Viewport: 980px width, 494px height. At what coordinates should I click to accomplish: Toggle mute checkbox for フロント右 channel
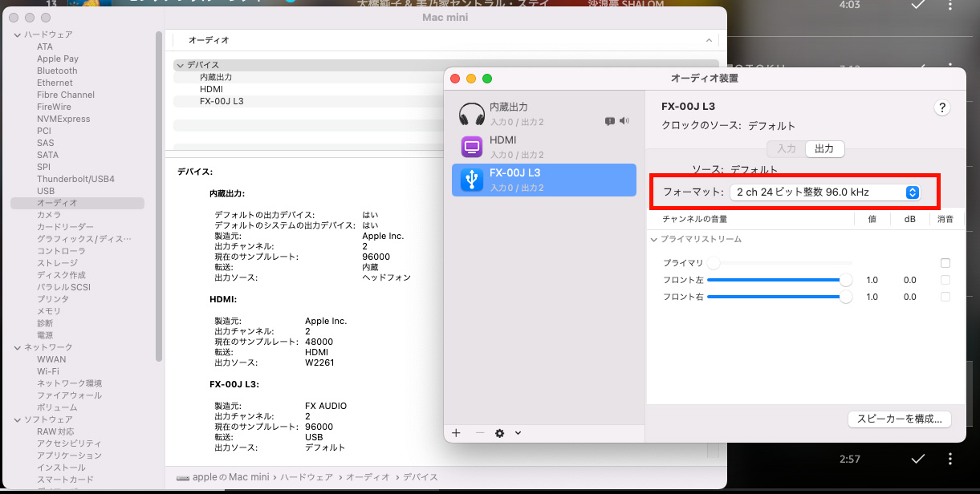pos(945,297)
